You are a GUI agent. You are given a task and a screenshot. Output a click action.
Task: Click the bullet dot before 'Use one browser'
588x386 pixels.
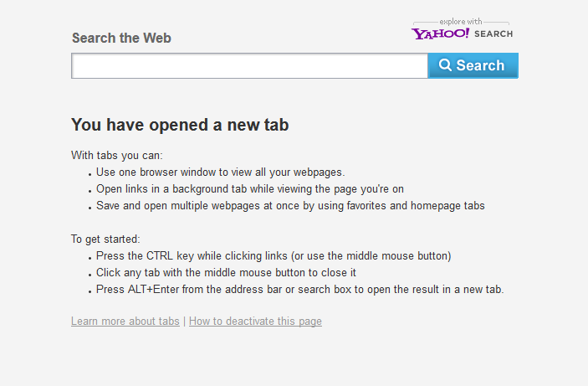point(90,174)
